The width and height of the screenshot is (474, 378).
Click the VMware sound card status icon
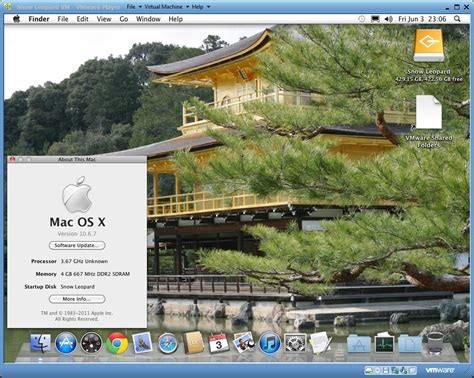pyautogui.click(x=404, y=371)
